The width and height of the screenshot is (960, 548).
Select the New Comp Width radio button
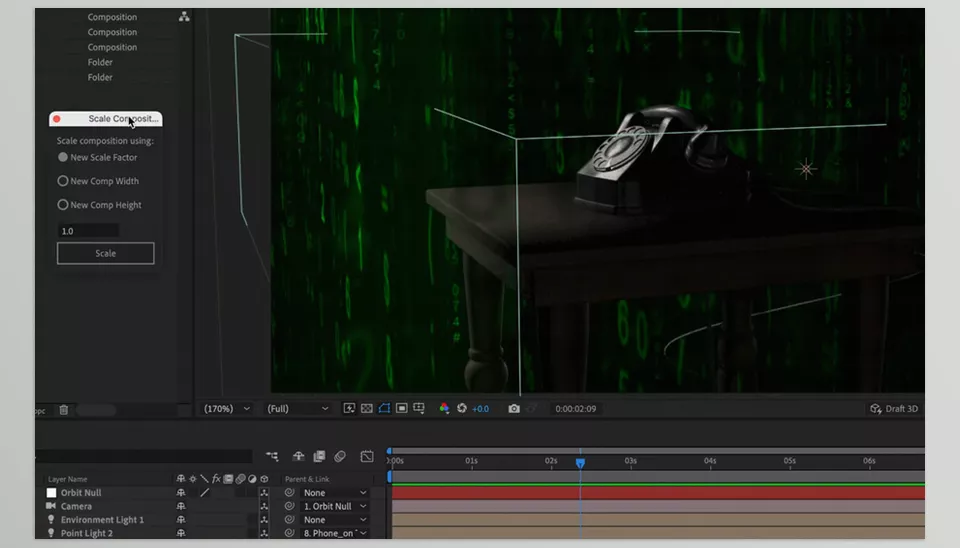[x=62, y=181]
